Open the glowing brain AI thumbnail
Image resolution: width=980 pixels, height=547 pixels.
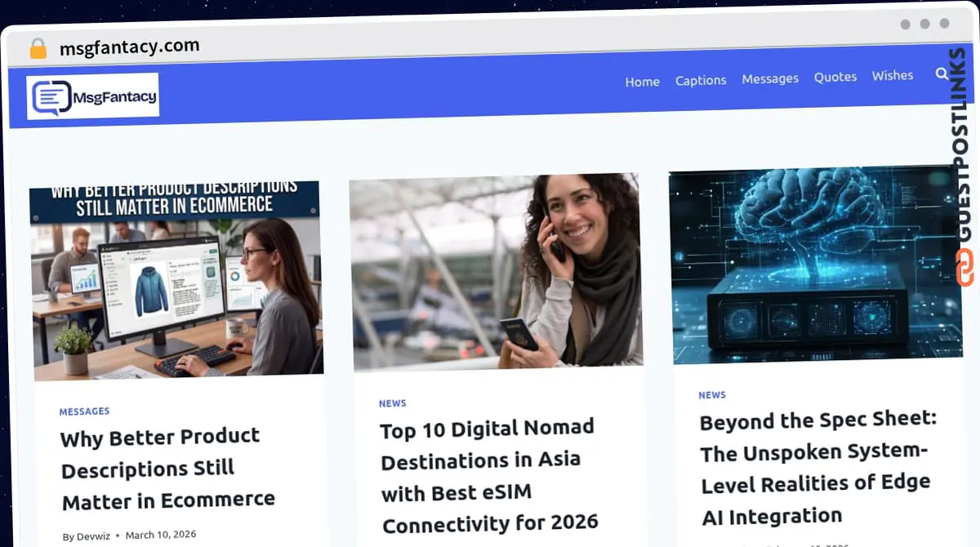[815, 265]
